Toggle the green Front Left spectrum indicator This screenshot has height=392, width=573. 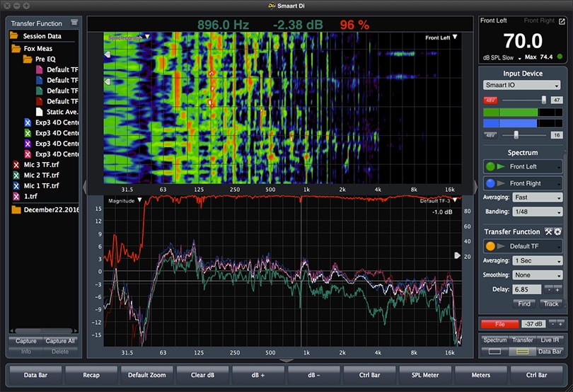click(x=490, y=166)
